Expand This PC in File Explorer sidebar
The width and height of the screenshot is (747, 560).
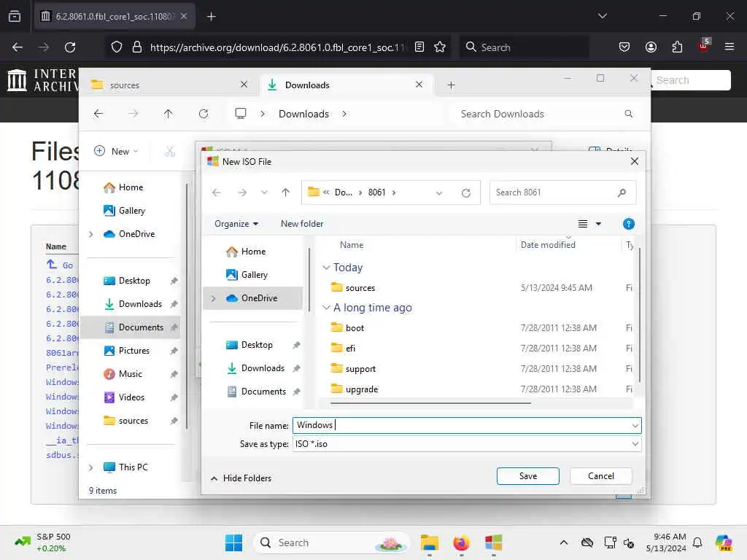90,467
